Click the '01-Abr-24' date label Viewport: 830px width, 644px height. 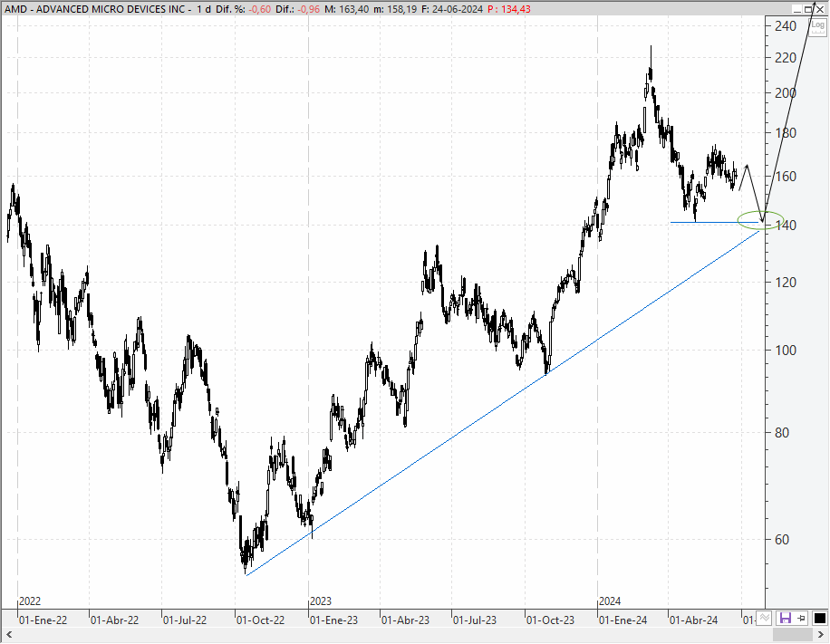[x=693, y=620]
